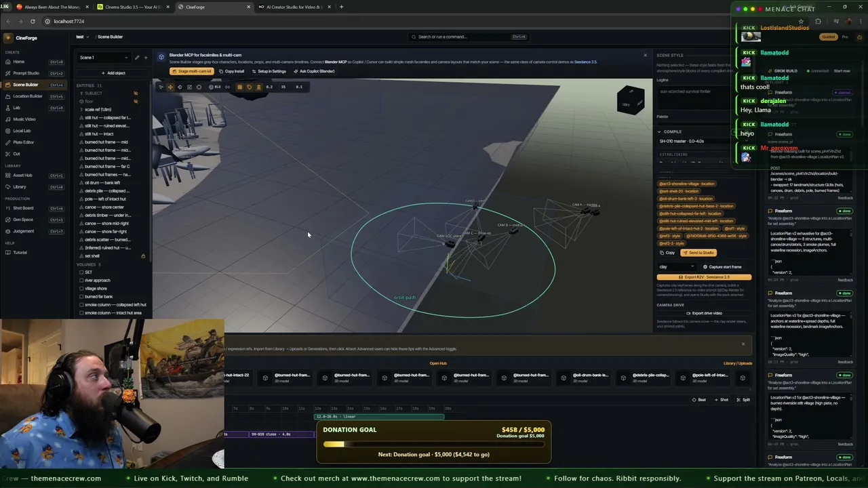This screenshot has width=868, height=488.
Task: Select the pointer tool in the viewport toolbar
Action: (161, 87)
